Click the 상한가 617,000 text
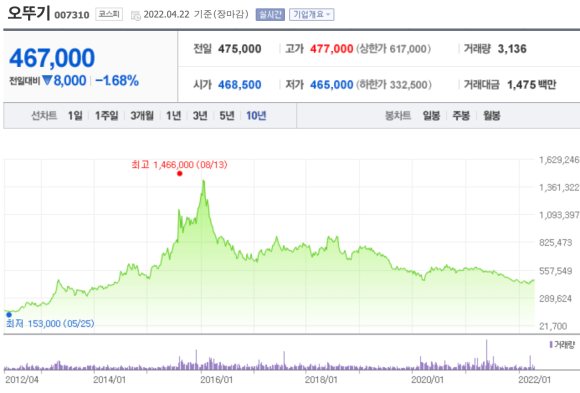Viewport: 580px width, 393px height. 394,49
